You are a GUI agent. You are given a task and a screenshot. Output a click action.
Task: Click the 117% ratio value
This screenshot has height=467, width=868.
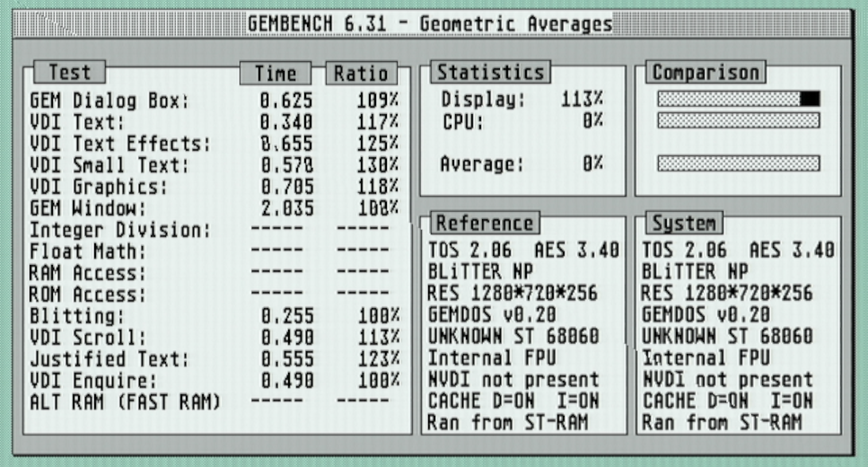[378, 122]
